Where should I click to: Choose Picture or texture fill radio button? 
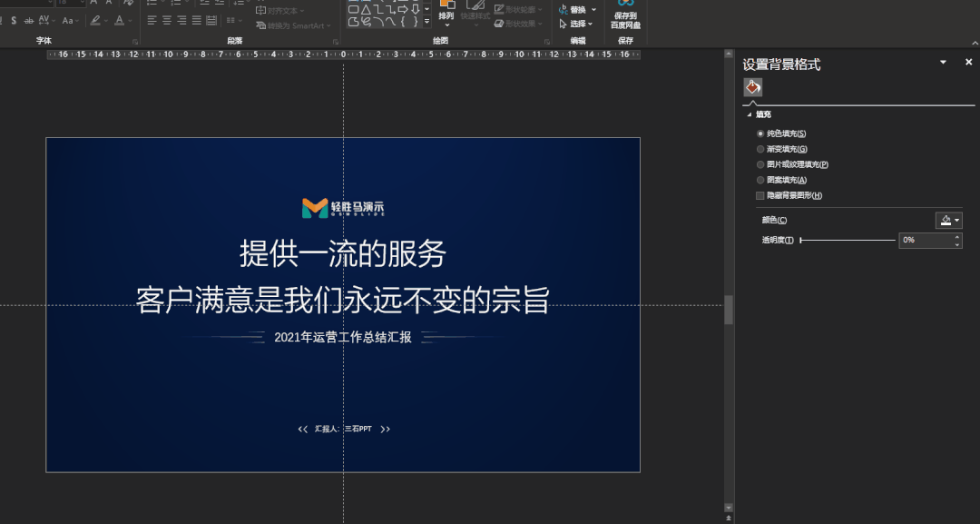click(760, 164)
